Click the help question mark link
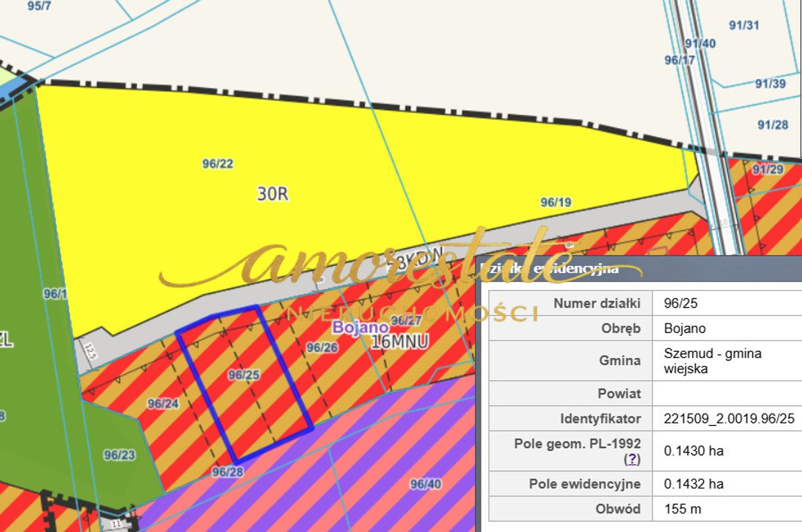Screen dimensions: 802x532 tap(632, 459)
